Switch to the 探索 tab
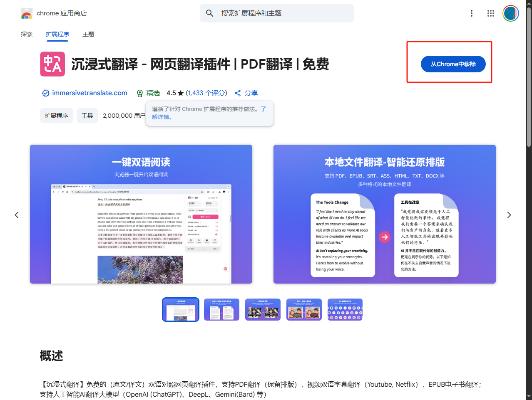The width and height of the screenshot is (532, 400). pos(27,34)
